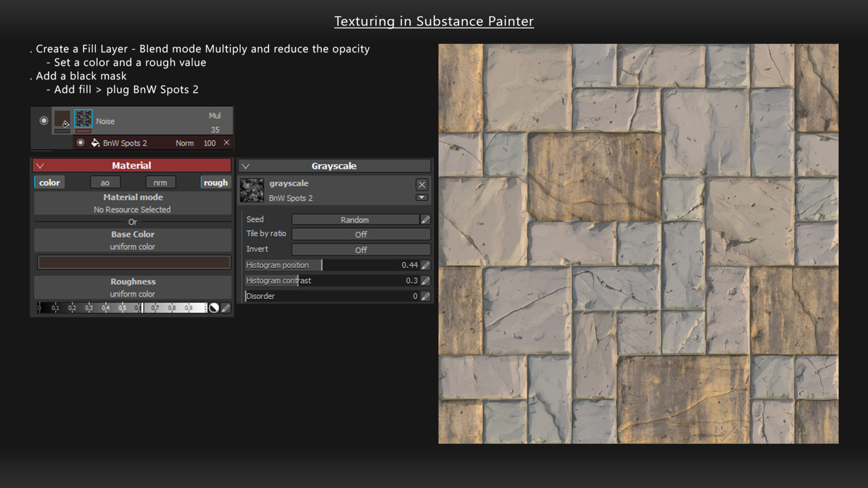Open the Base Color swatch picker

tap(134, 262)
